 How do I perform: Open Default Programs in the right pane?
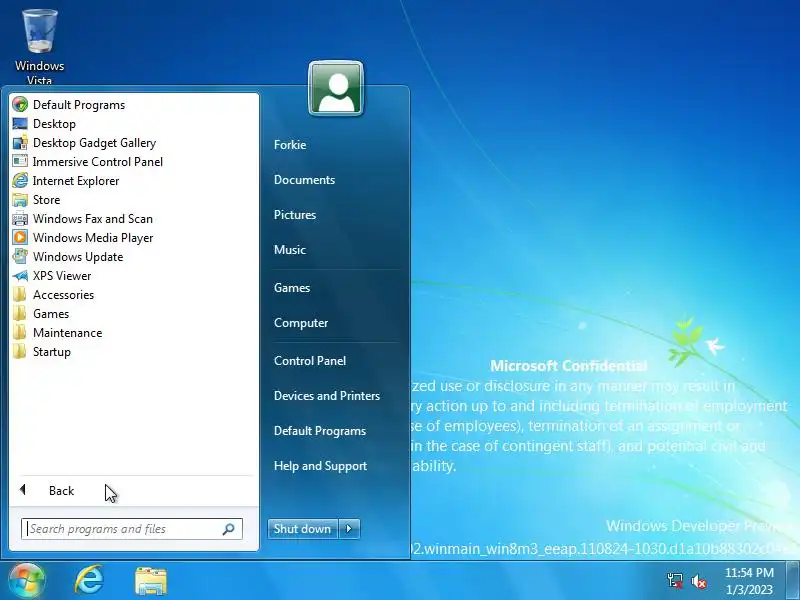[x=320, y=431]
